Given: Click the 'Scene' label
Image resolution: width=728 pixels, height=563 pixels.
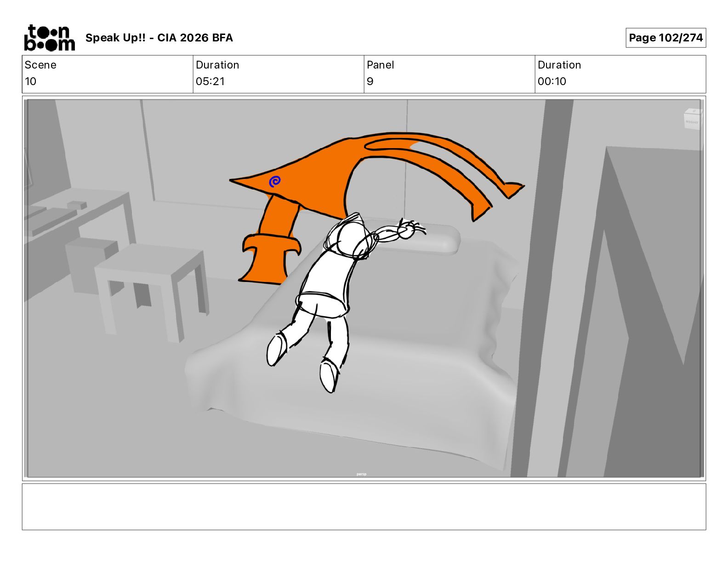Looking at the screenshot, I should pyautogui.click(x=40, y=65).
